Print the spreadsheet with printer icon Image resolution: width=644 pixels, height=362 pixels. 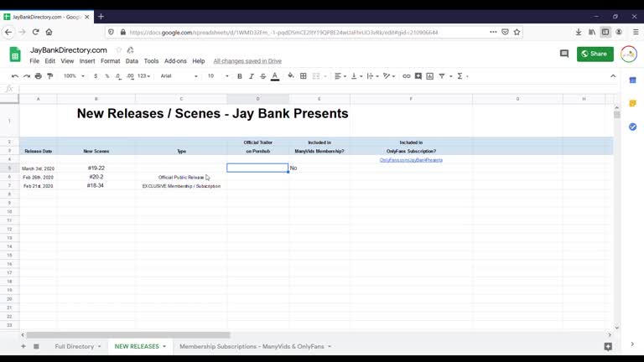tap(39, 76)
